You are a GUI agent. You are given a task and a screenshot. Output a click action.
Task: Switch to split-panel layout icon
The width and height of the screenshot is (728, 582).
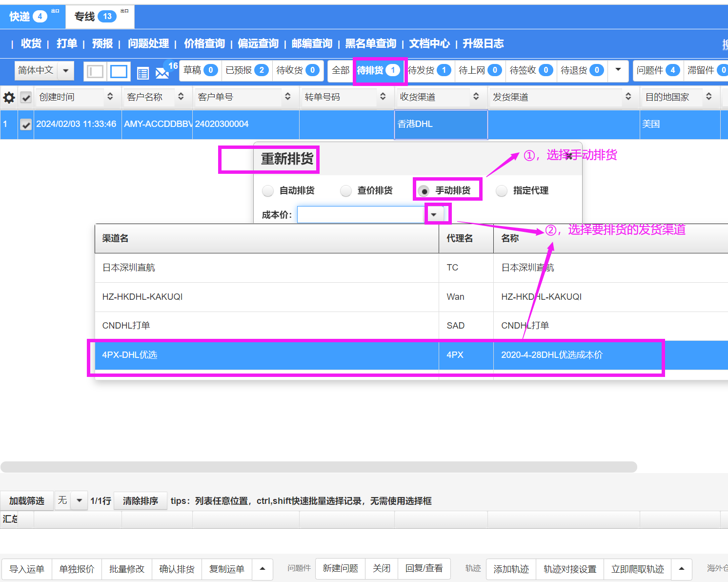pos(95,72)
